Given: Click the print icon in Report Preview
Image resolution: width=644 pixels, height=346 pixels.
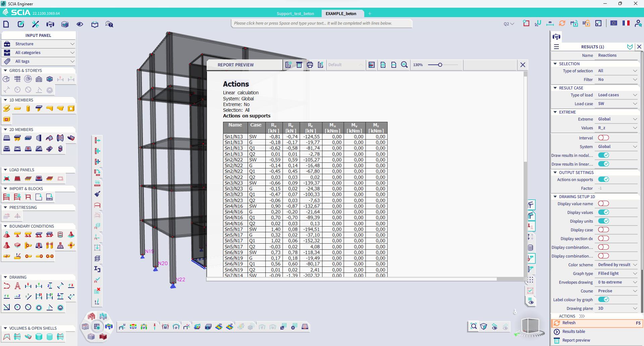Looking at the screenshot, I should 310,65.
